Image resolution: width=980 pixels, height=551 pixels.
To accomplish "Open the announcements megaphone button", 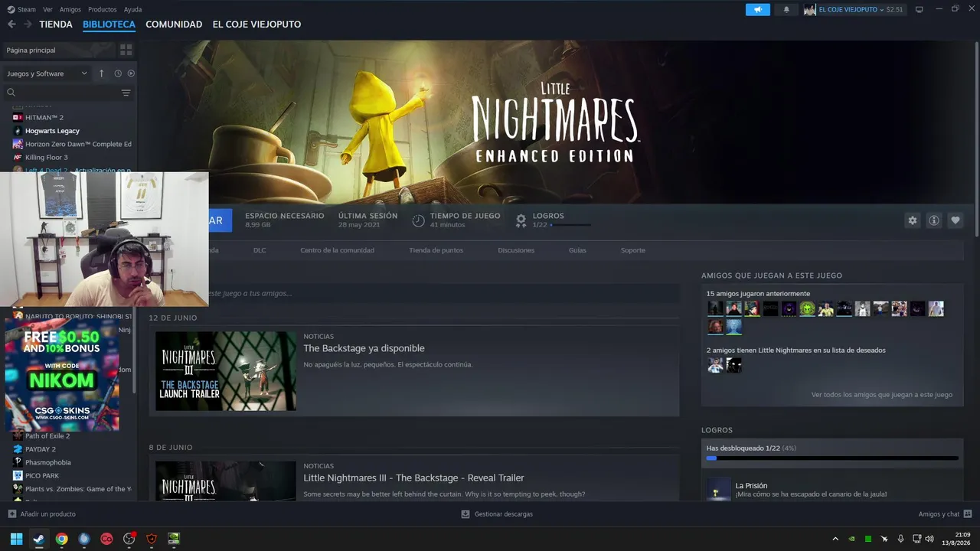I will (x=758, y=9).
